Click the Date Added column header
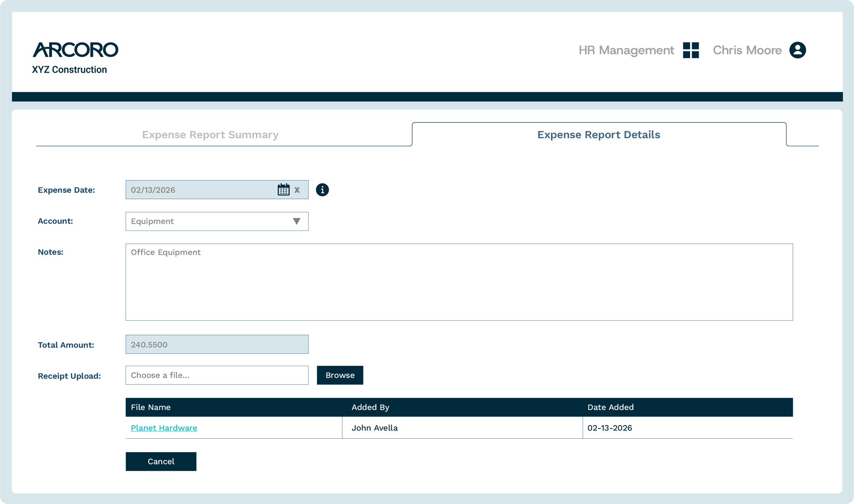Viewport: 854px width, 504px height. [x=611, y=407]
